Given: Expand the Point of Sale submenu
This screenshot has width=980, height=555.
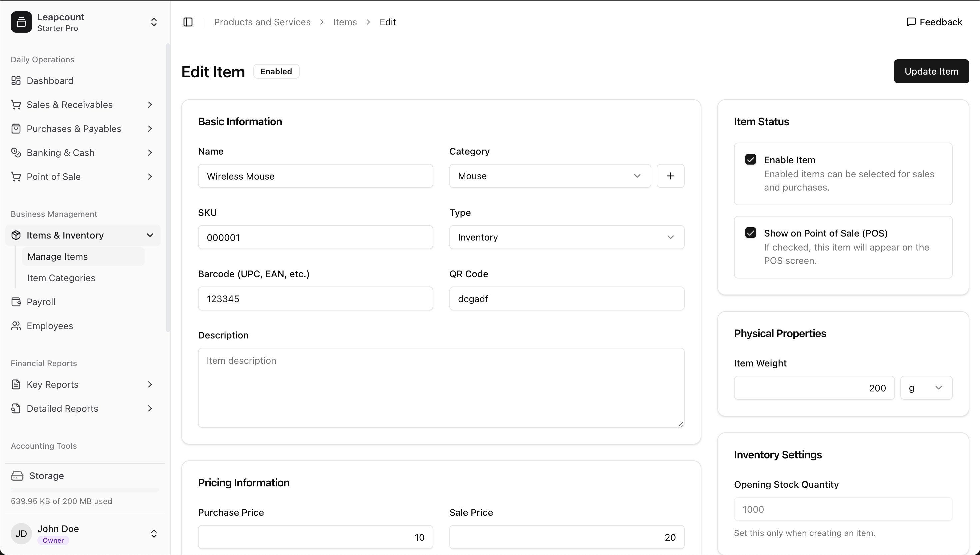Looking at the screenshot, I should 150,177.
